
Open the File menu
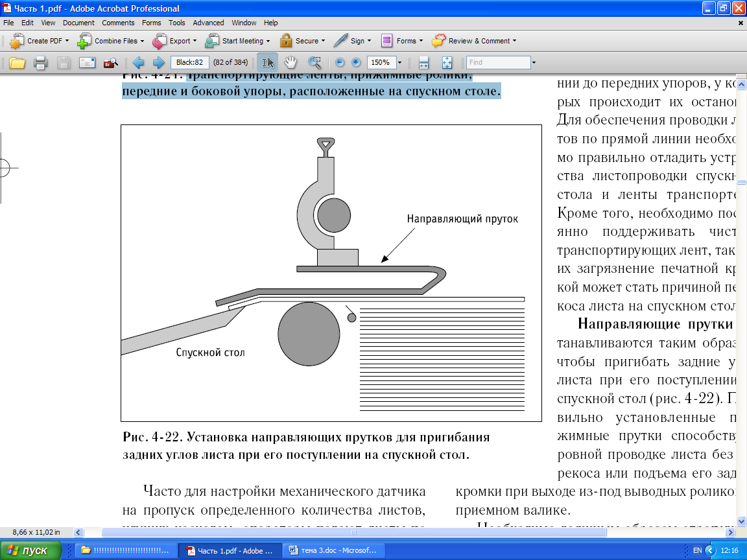click(x=8, y=23)
